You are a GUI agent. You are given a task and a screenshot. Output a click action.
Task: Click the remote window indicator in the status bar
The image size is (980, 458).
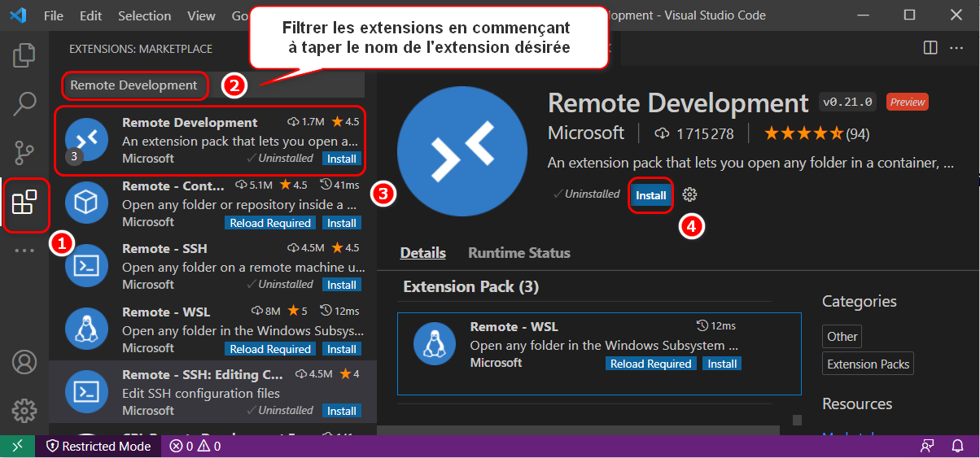[x=17, y=446]
